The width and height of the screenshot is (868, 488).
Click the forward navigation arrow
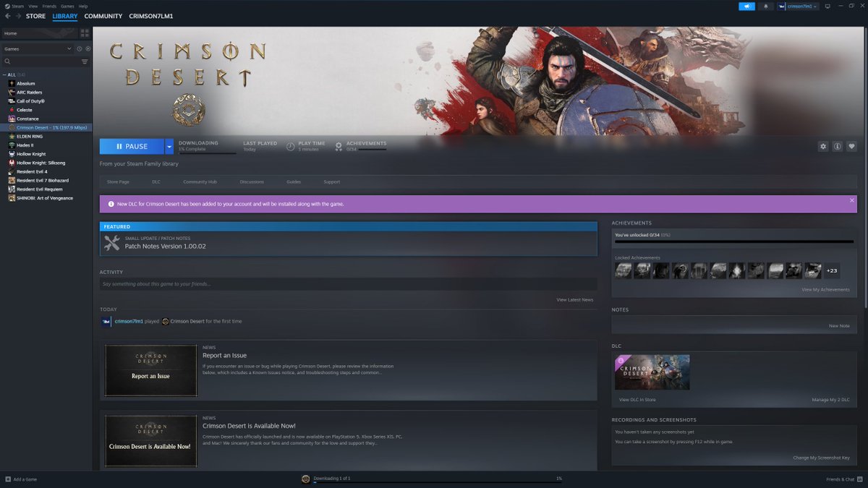[x=17, y=16]
